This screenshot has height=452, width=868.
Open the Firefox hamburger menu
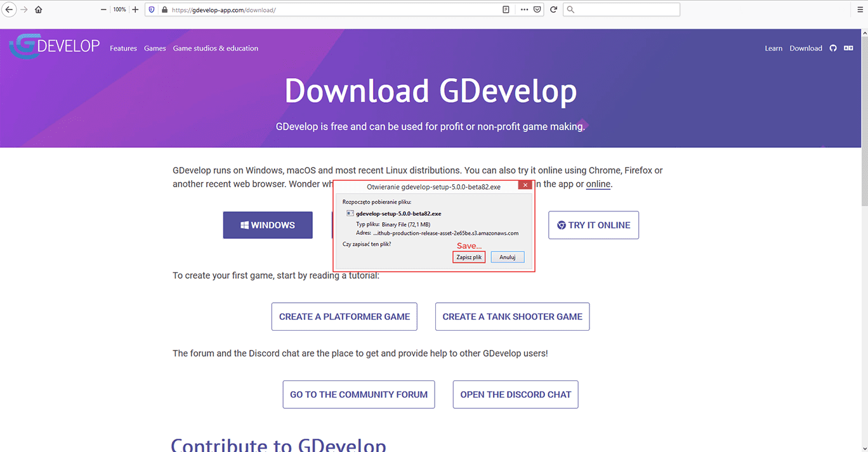click(x=860, y=10)
